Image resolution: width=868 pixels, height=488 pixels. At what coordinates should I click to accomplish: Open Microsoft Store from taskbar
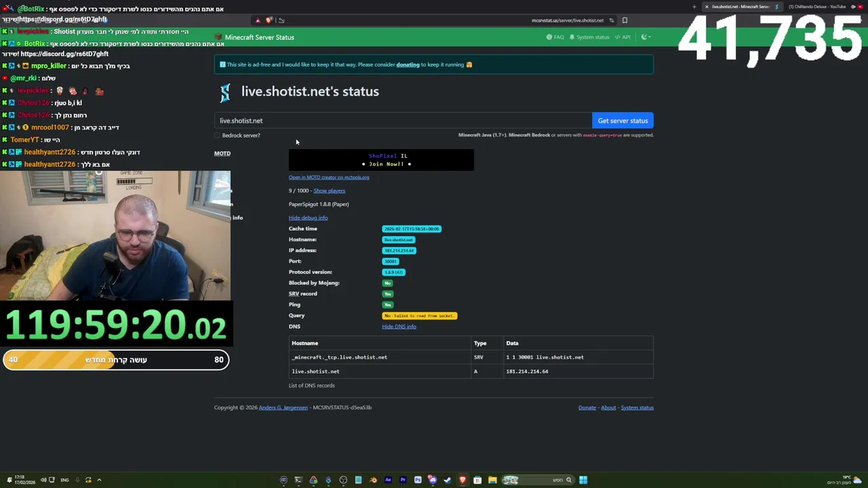[477, 480]
